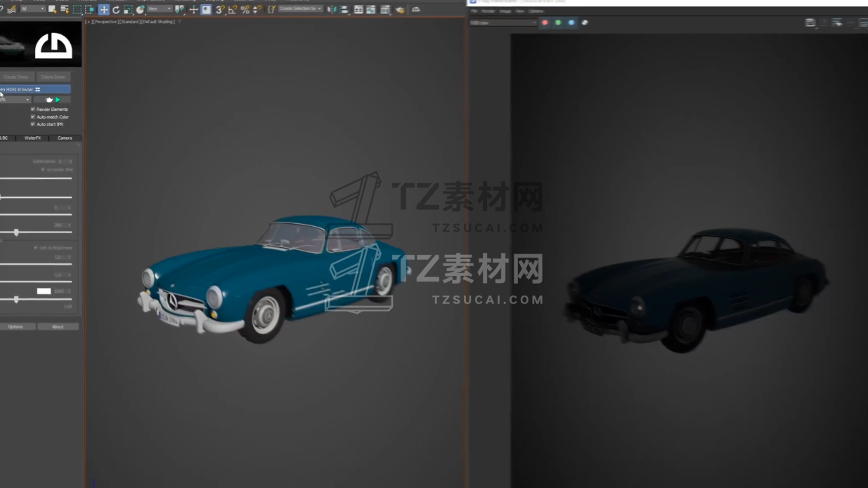Viewport: 868px width, 488px height.
Task: Click the white color temperature swatch
Action: tap(44, 291)
